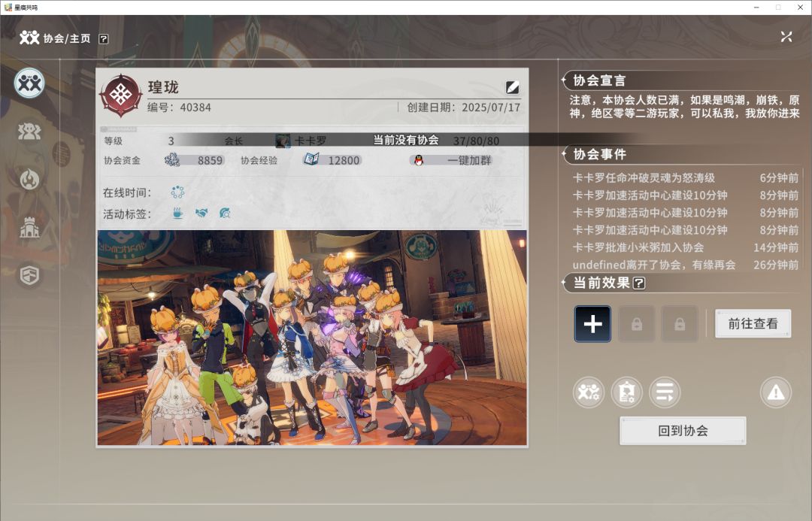Click the online time circular icon
The height and width of the screenshot is (521, 812).
point(177,192)
